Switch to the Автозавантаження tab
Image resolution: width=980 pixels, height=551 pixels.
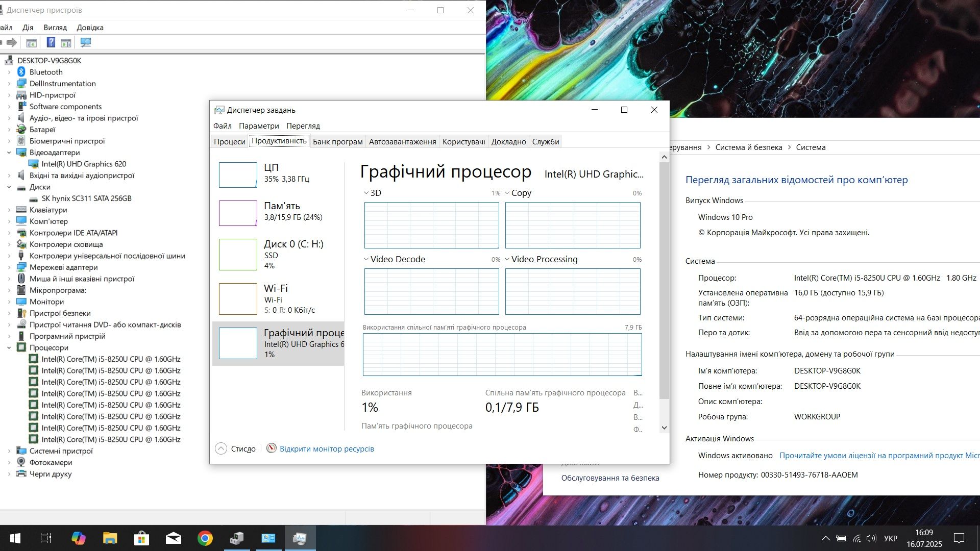pyautogui.click(x=402, y=141)
